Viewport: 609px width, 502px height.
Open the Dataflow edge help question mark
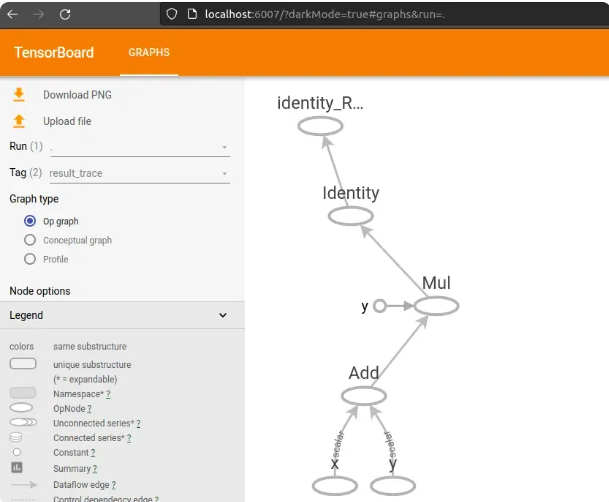point(113,485)
